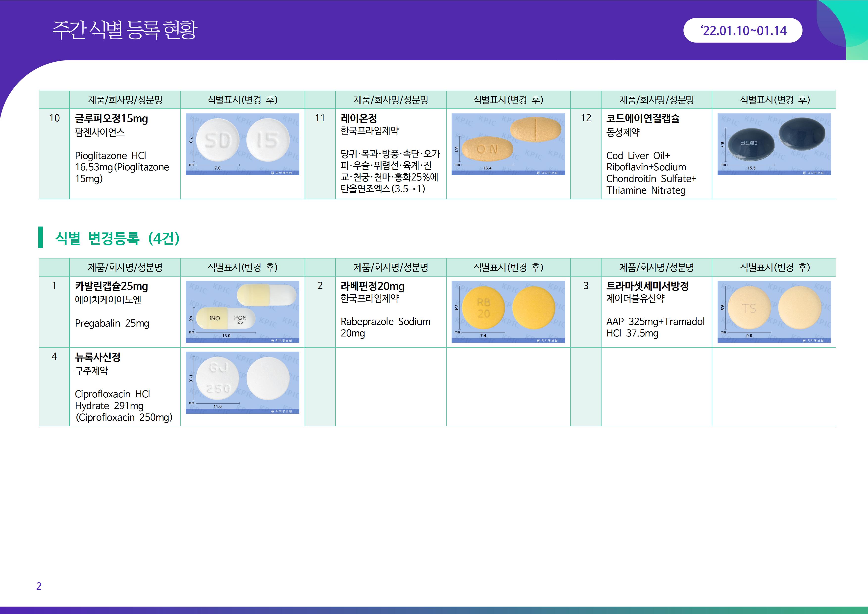
Task: Click the 트라마셋세미서방정 tablet image
Action: pos(774,312)
